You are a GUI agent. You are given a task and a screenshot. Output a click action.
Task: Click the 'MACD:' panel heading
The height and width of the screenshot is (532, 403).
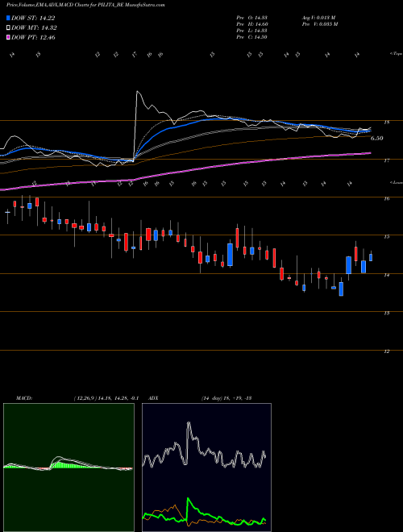click(x=23, y=398)
